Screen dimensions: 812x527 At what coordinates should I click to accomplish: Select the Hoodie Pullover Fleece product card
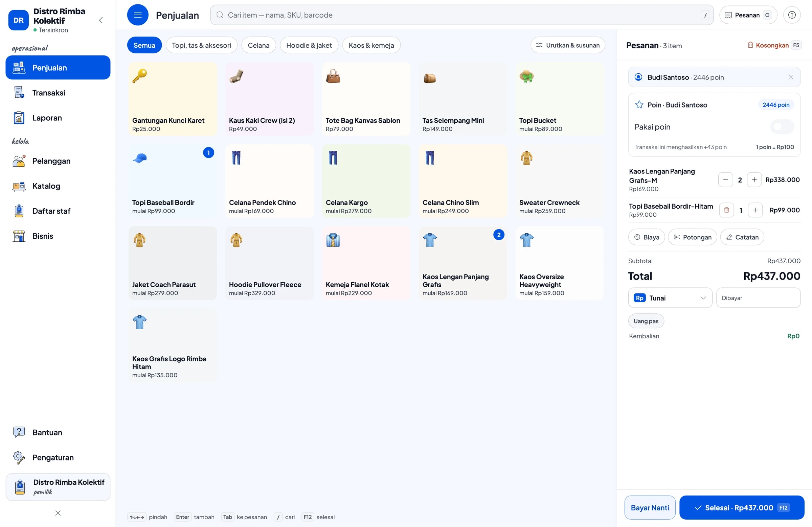pos(270,264)
